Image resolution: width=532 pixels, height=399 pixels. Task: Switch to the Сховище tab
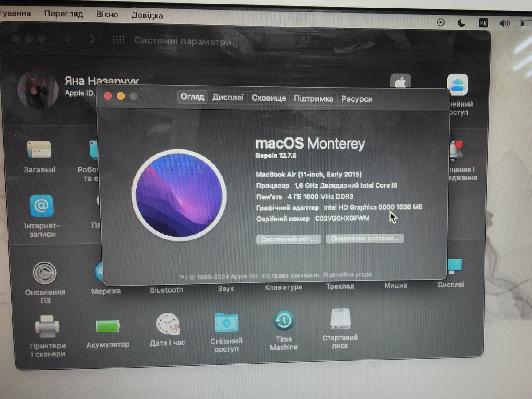pos(269,98)
